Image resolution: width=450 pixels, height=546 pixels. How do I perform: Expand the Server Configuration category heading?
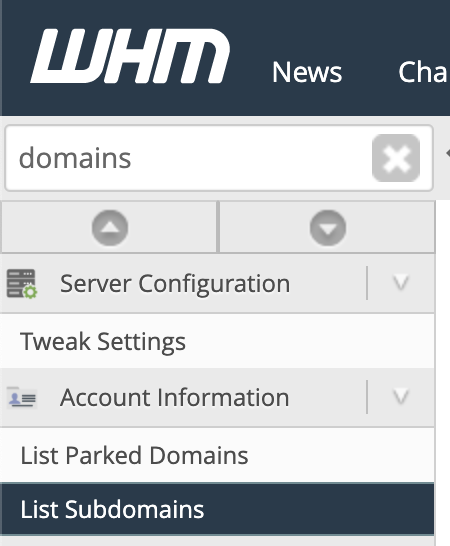coord(175,283)
